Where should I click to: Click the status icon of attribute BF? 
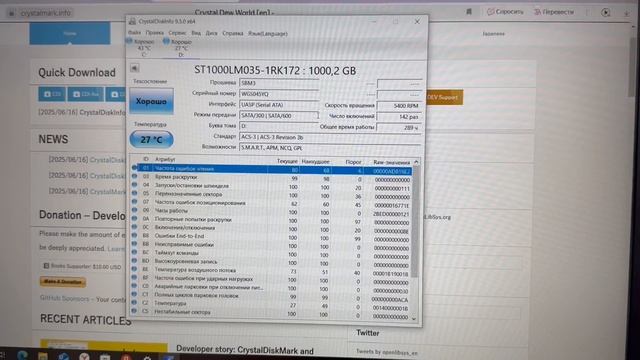(x=134, y=278)
